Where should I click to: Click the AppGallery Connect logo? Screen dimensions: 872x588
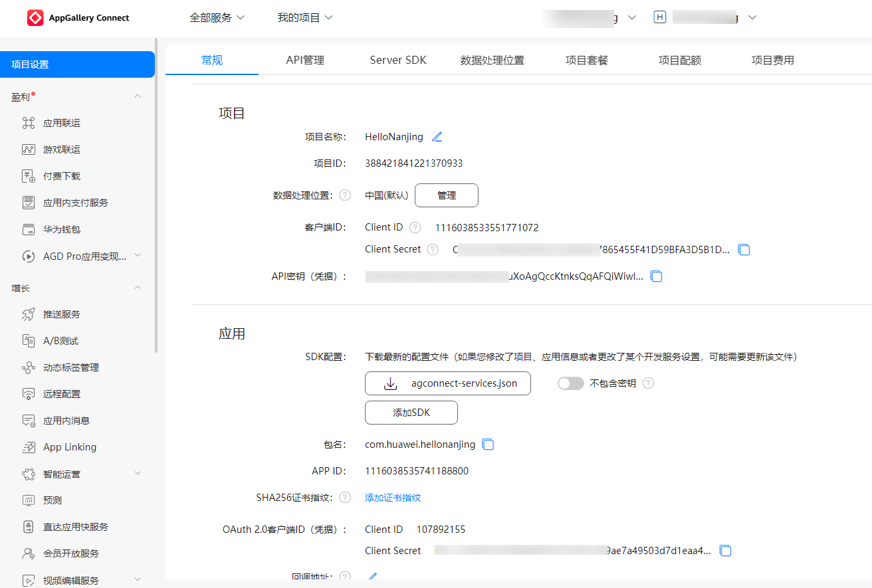[x=78, y=18]
